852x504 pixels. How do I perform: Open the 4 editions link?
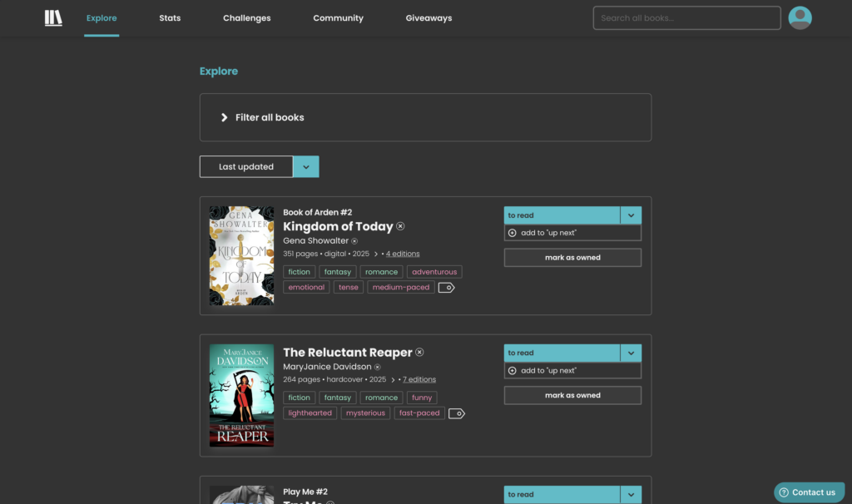403,254
